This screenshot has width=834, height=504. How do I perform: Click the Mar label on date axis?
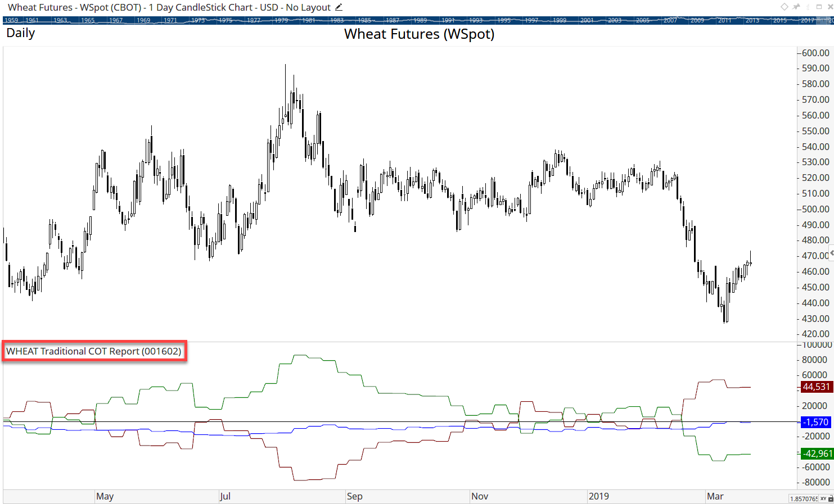coord(715,496)
